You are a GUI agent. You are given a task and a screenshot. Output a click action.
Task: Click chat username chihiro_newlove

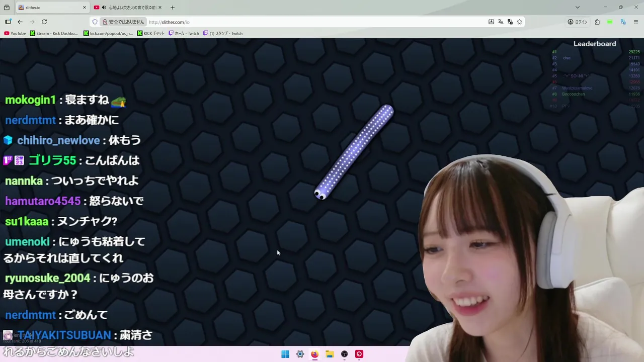[59, 140]
